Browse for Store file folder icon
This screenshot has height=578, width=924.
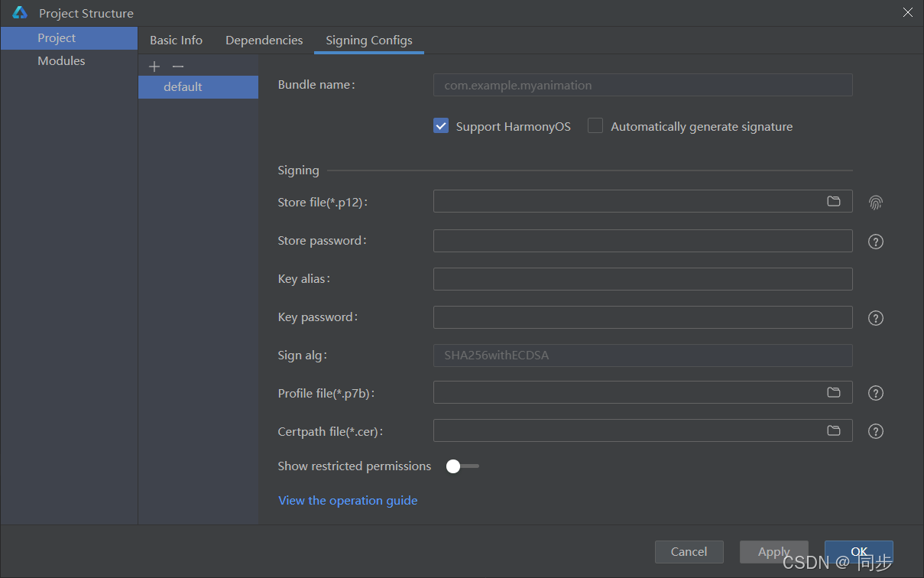click(x=834, y=201)
